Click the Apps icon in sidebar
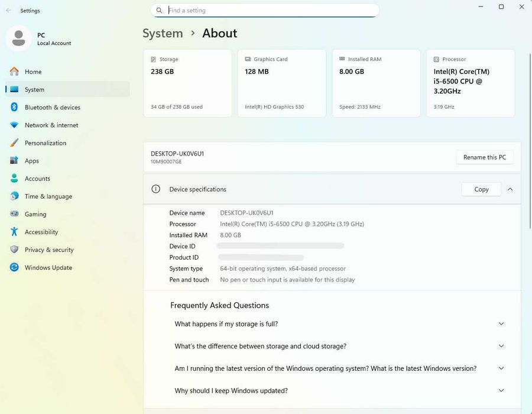532x414 pixels. tap(14, 160)
